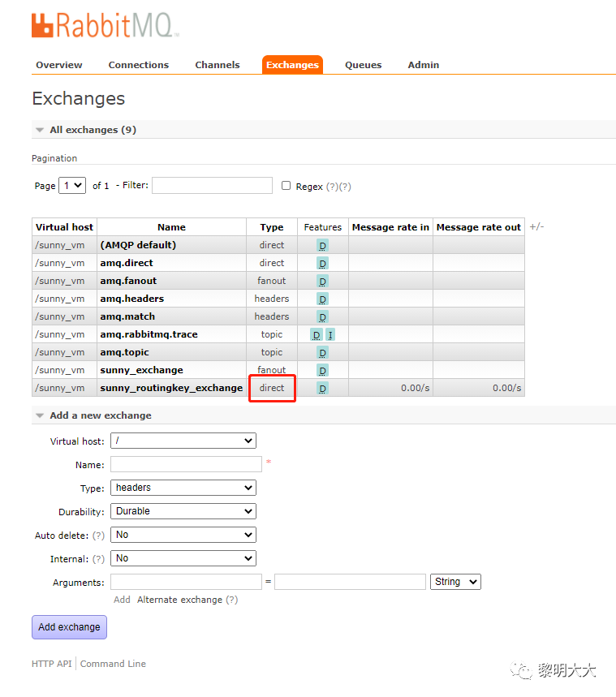Image resolution: width=616 pixels, height=697 pixels.
Task: Click the D durable badge for sunny_exchange
Action: pyautogui.click(x=322, y=370)
